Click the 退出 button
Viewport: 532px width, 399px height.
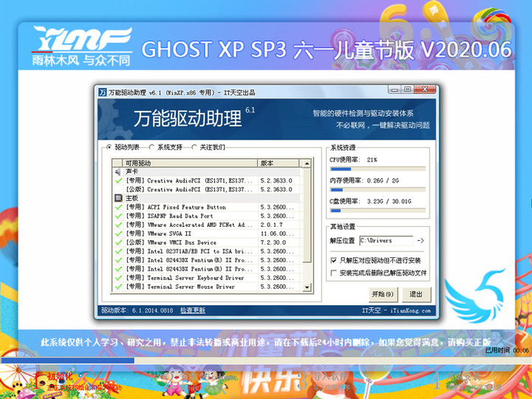tap(416, 295)
